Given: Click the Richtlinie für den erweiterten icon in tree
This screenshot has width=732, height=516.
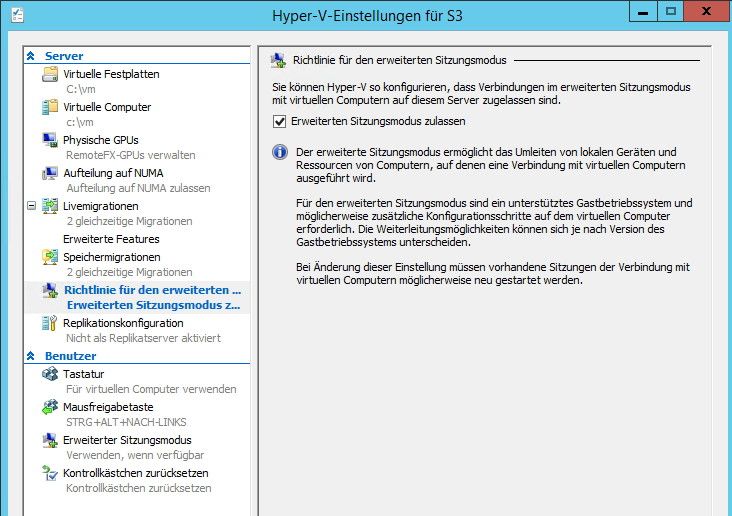Looking at the screenshot, I should pyautogui.click(x=50, y=290).
